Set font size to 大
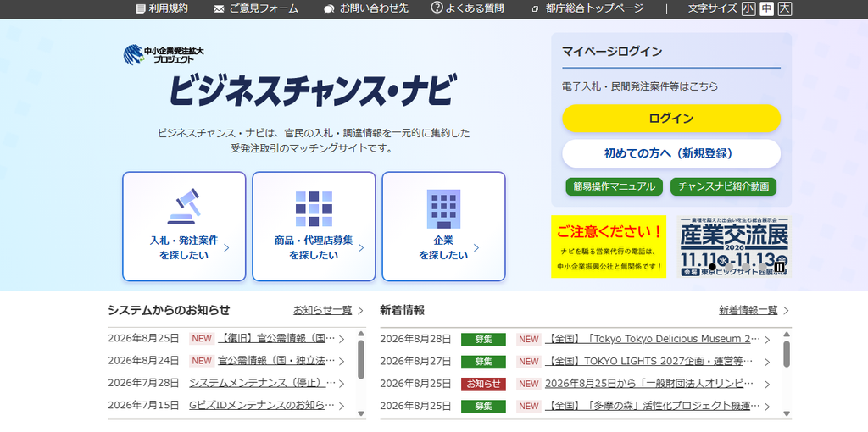This screenshot has height=432, width=868. tap(784, 8)
